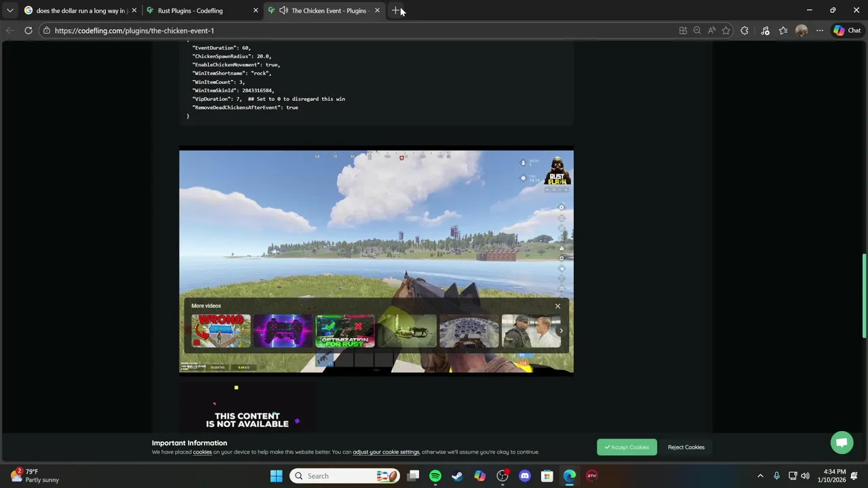This screenshot has height=488, width=868.
Task: Open the cookies link in the notice
Action: coord(202,452)
